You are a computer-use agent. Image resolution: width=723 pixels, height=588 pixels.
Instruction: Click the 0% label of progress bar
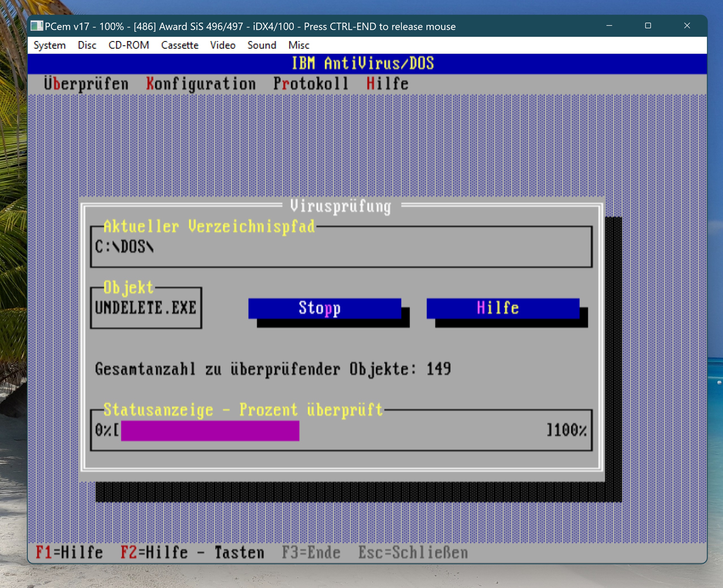point(103,430)
